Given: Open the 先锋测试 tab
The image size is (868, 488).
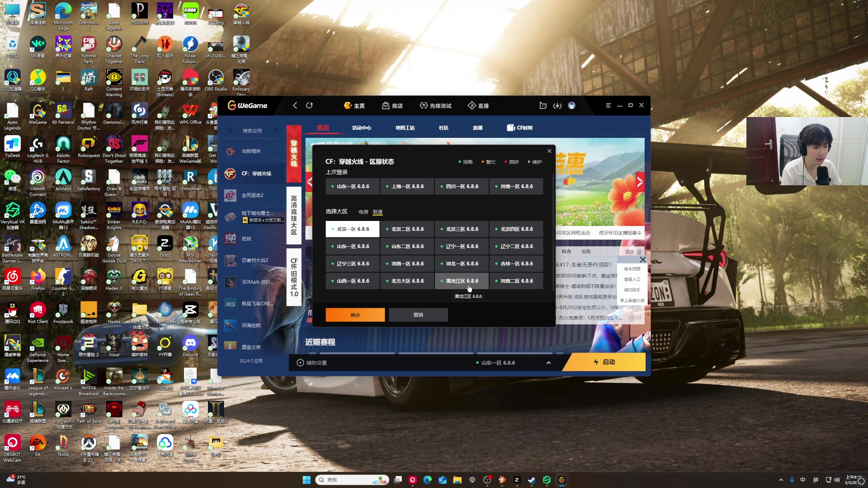Looking at the screenshot, I should point(435,106).
